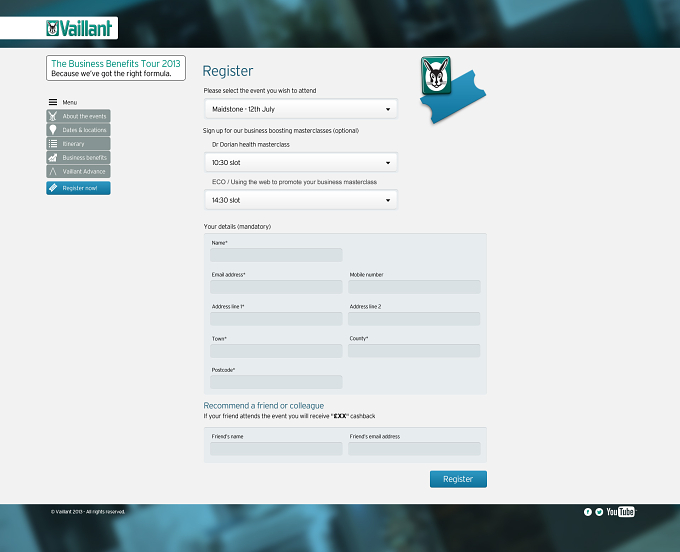Open the Business benefits menu item
680x552 pixels.
click(78, 157)
